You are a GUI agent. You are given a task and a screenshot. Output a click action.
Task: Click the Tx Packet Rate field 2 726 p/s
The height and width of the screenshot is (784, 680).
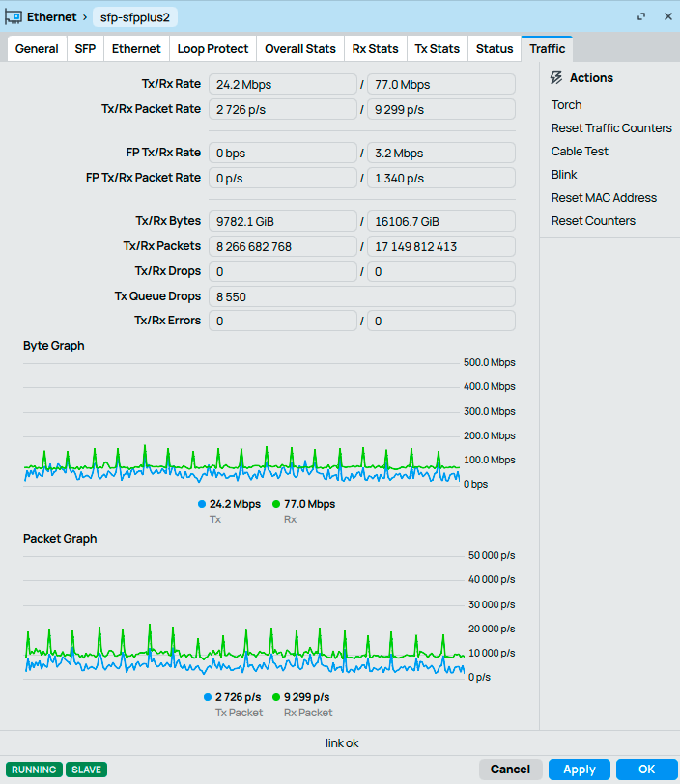pos(283,109)
